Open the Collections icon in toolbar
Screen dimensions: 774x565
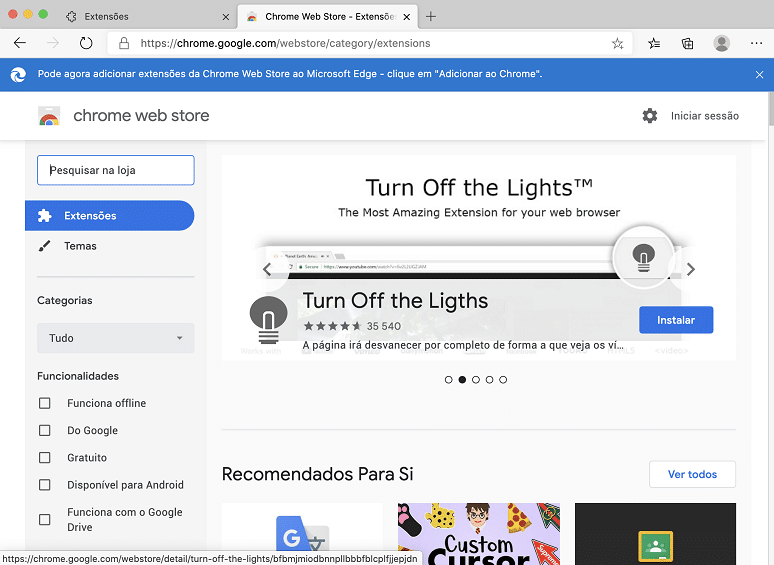point(687,43)
